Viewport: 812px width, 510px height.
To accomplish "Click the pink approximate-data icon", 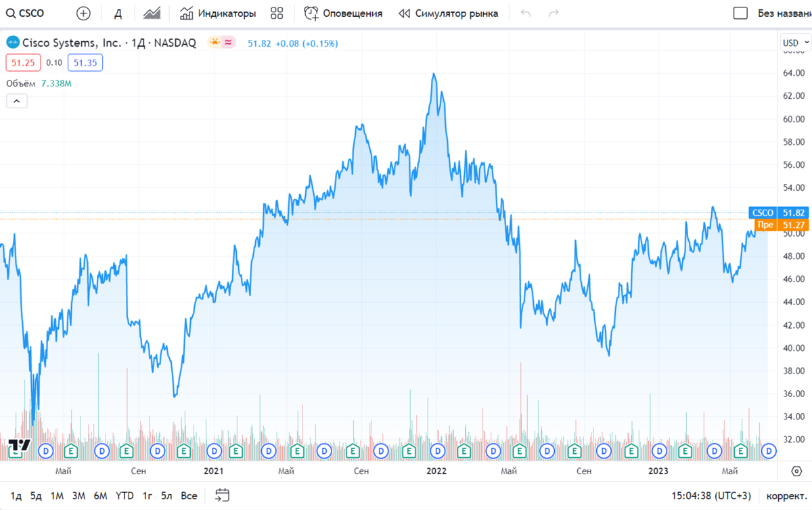I will 229,43.
